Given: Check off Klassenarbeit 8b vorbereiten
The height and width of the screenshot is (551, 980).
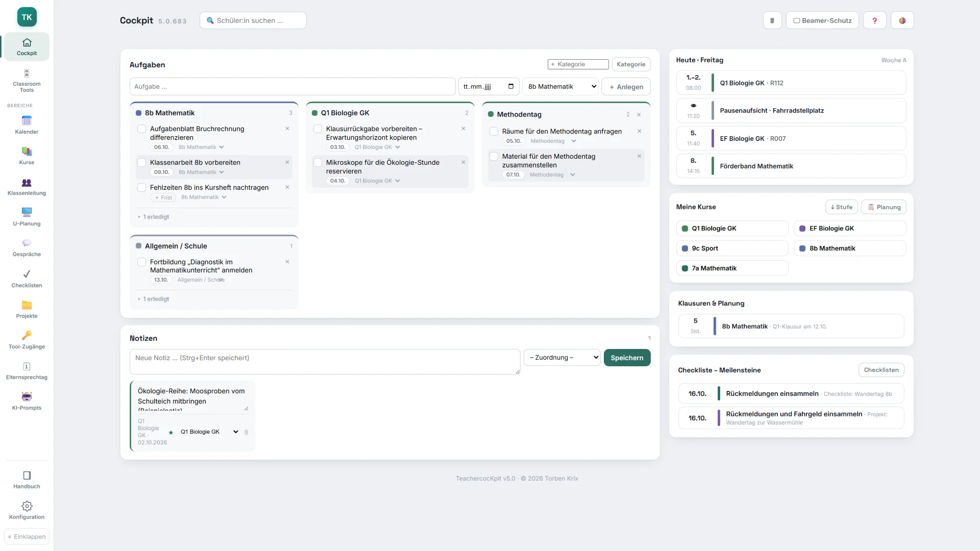Looking at the screenshot, I should click(142, 162).
